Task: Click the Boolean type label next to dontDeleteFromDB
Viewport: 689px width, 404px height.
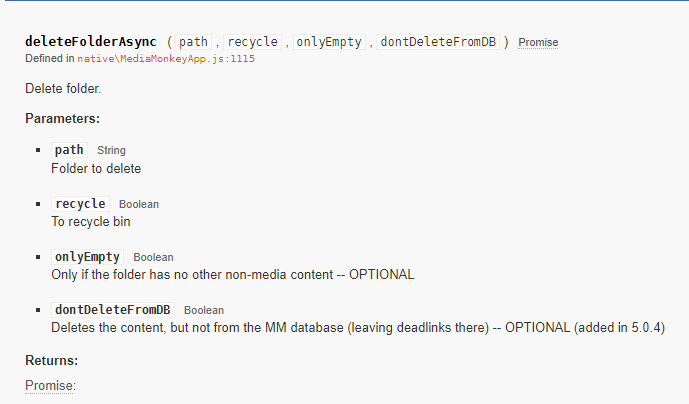Action: 204,311
